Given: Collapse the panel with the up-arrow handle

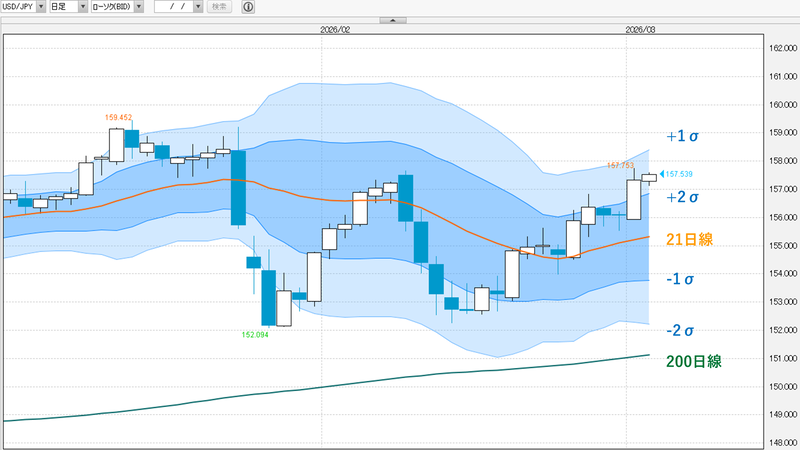Looking at the screenshot, I should [x=393, y=20].
